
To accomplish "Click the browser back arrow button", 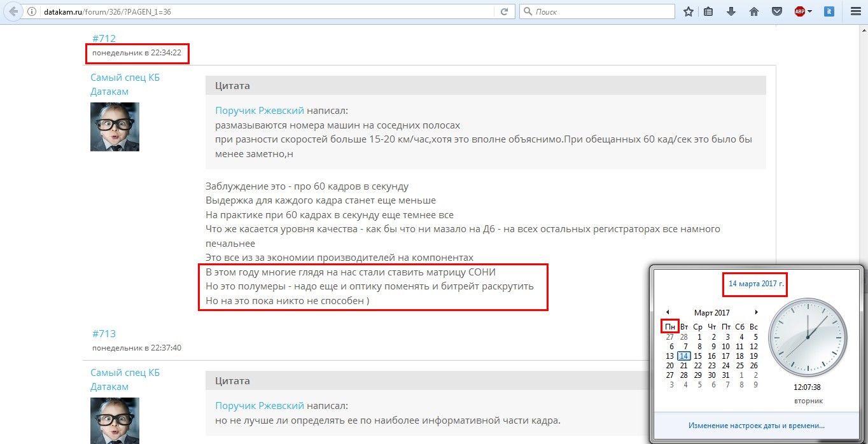I will click(x=13, y=11).
